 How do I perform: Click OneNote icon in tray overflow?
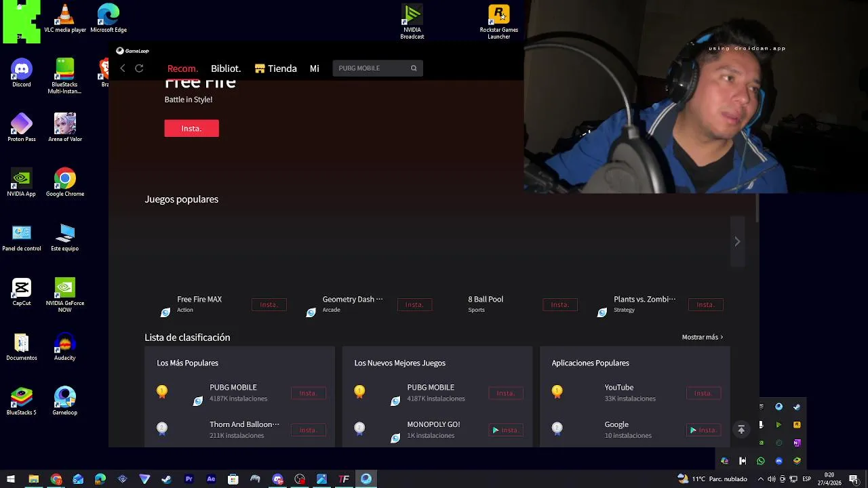tap(797, 443)
